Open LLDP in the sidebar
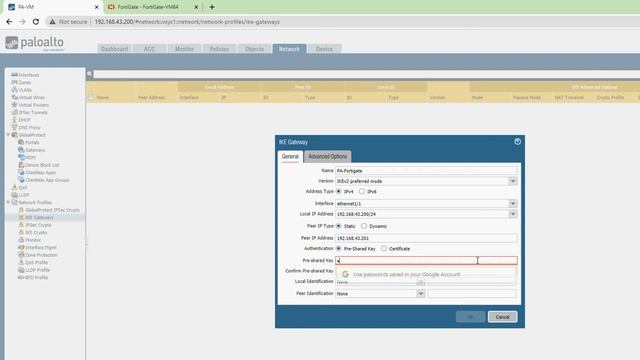640x360 pixels. click(x=24, y=195)
